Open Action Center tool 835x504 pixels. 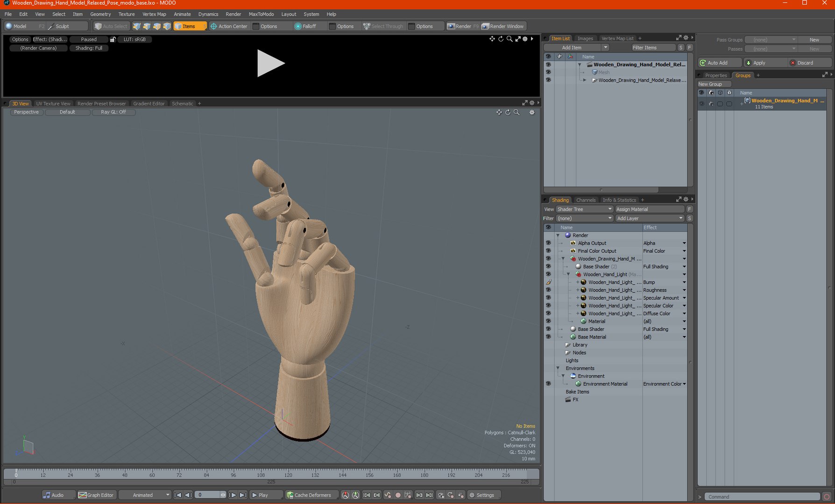(229, 26)
